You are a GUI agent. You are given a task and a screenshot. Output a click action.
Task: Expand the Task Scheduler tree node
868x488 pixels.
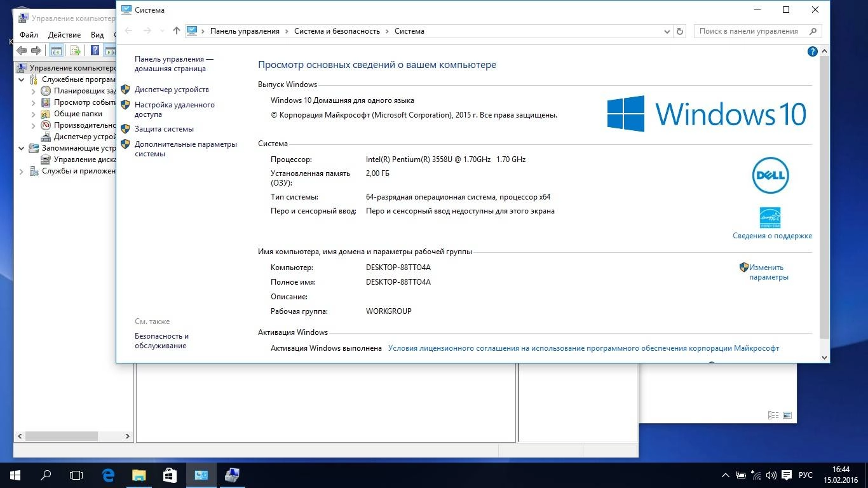[x=34, y=91]
